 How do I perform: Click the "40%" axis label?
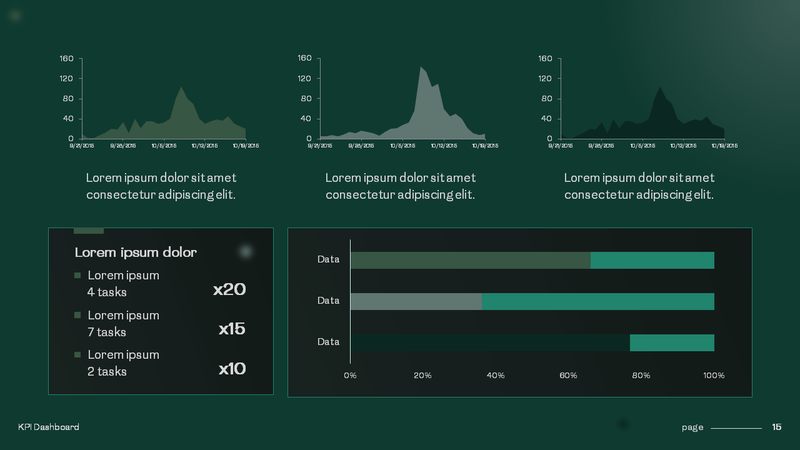(495, 376)
